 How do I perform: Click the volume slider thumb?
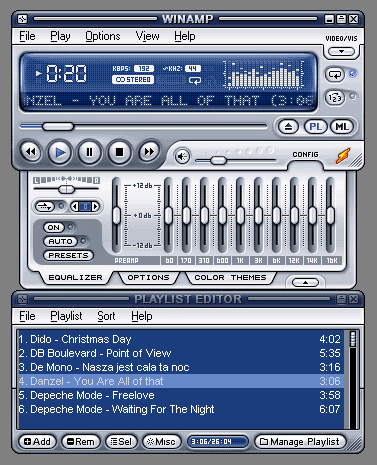(218, 161)
